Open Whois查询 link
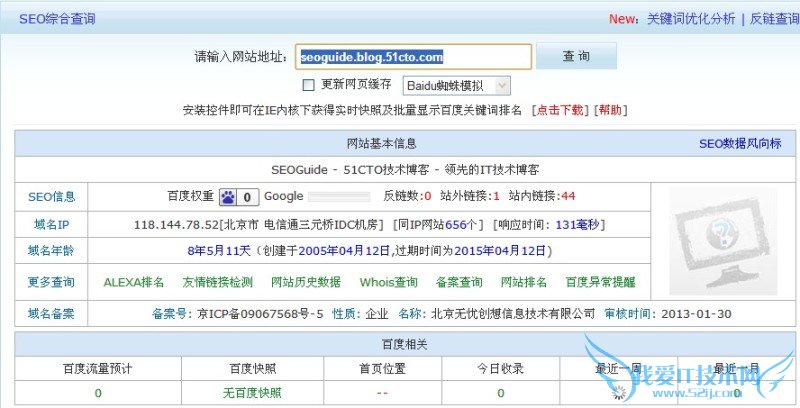 pyautogui.click(x=388, y=282)
